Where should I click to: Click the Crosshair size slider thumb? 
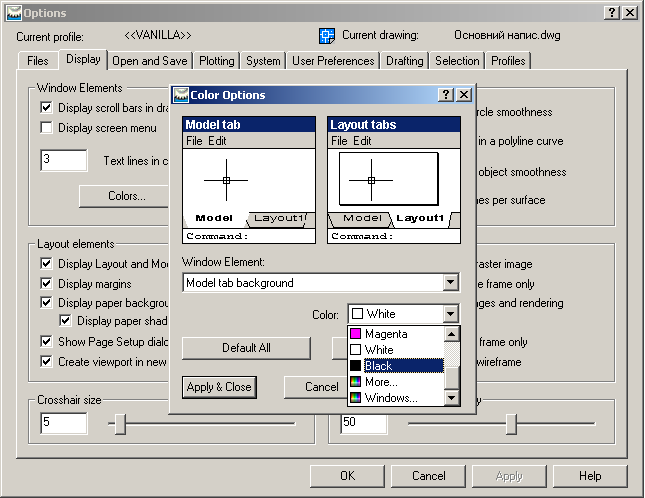[120, 424]
